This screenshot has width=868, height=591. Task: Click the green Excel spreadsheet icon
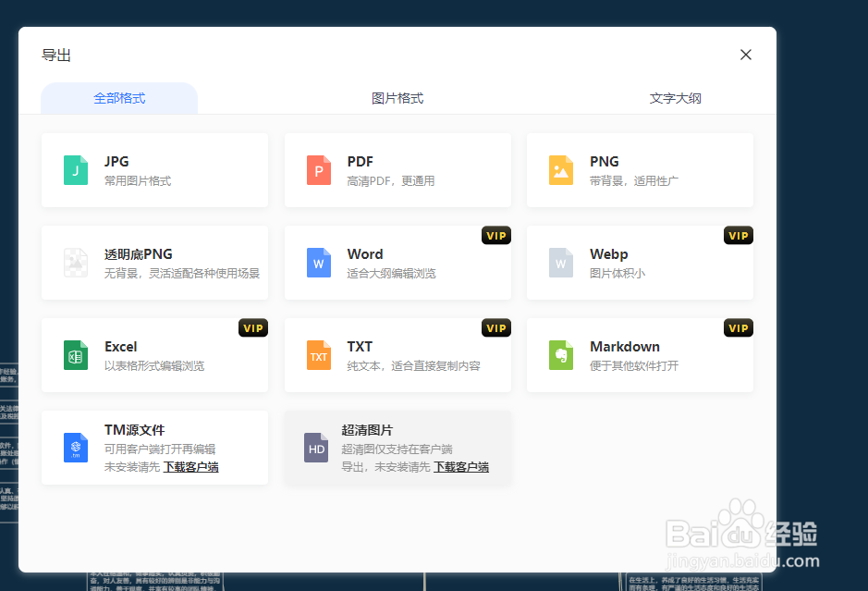75,355
